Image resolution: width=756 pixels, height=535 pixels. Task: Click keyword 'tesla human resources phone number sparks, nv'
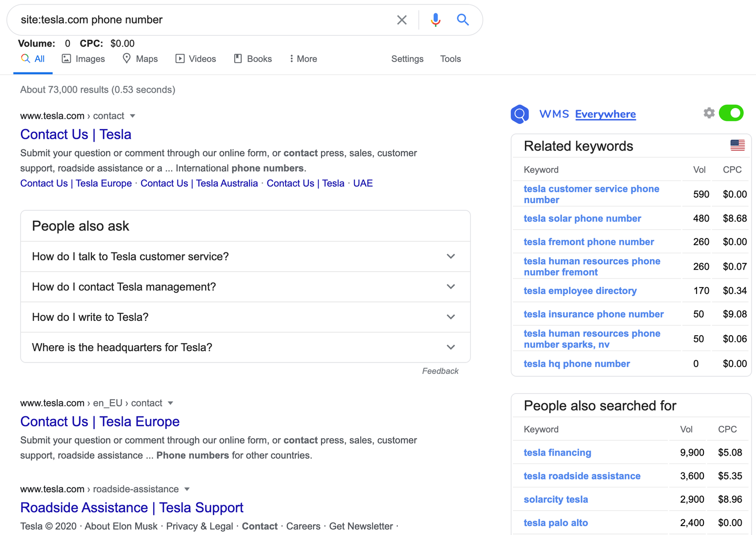tap(592, 339)
